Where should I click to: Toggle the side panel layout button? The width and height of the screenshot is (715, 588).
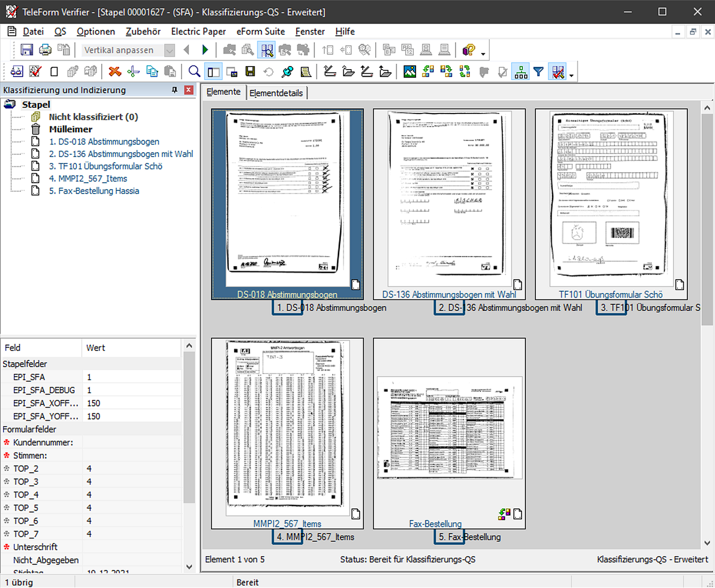(x=213, y=71)
